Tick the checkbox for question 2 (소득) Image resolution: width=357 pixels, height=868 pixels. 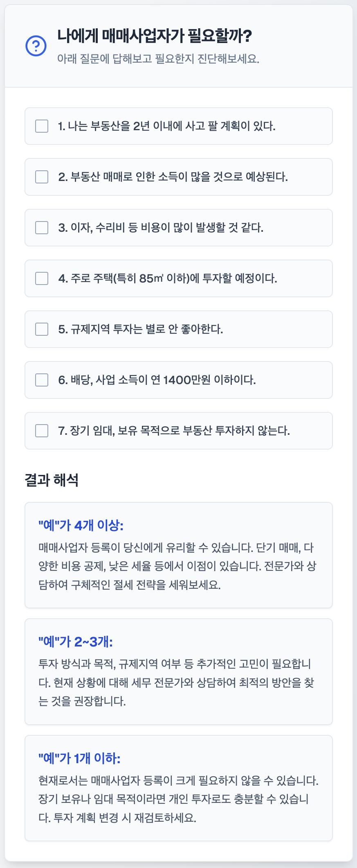(42, 177)
